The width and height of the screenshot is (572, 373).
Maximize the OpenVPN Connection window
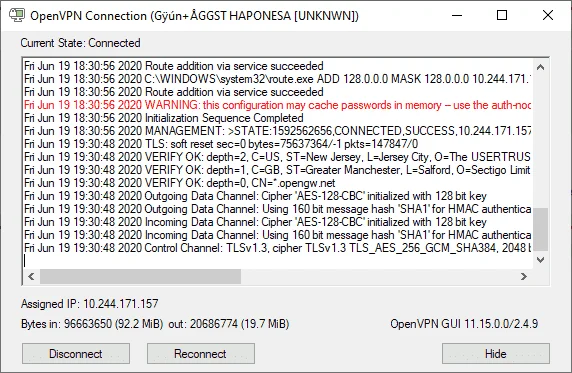click(x=502, y=15)
